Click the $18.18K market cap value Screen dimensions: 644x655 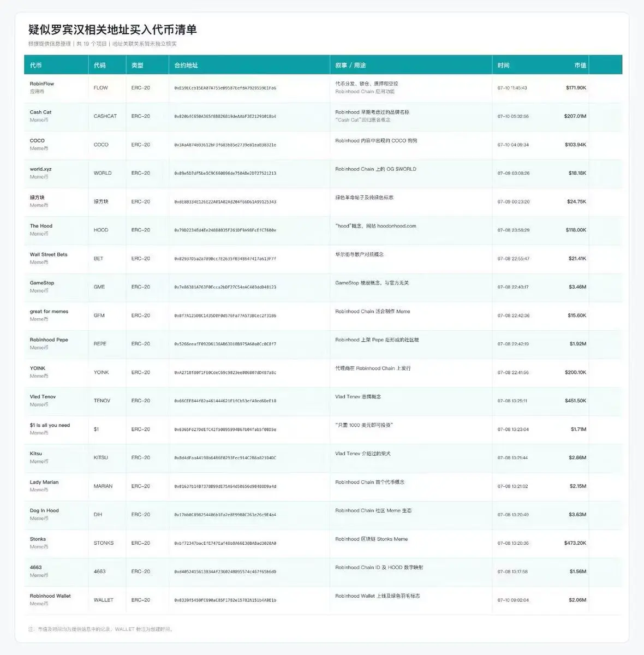click(x=577, y=173)
